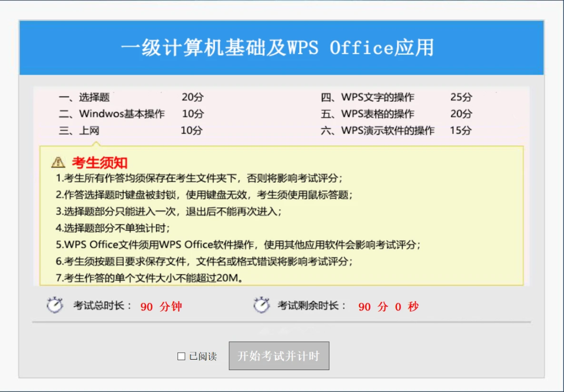Select the 六、WPS演示软件的操作 section line
564x392 pixels.
[x=378, y=130]
